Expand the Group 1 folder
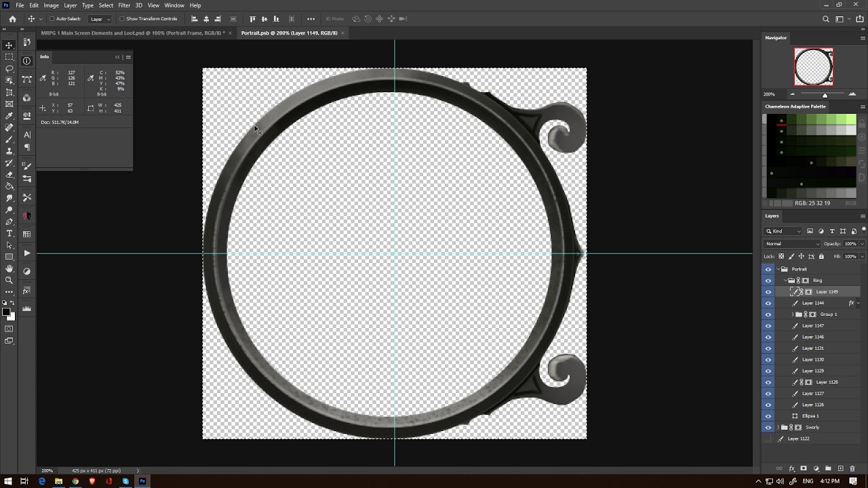Screen dimensions: 868x488 pyautogui.click(x=793, y=314)
